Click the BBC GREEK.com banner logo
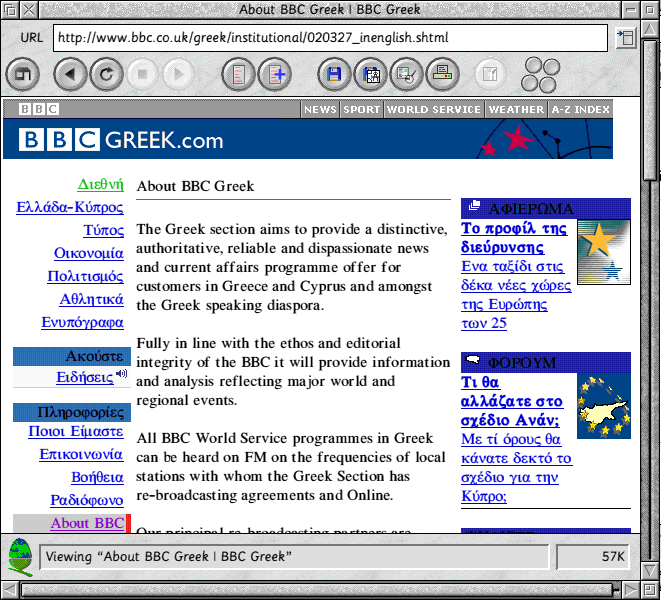Screen dimensions: 661x600 click(x=121, y=140)
